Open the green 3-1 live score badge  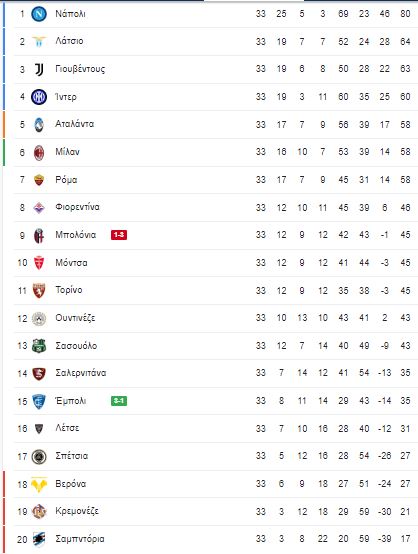119,401
